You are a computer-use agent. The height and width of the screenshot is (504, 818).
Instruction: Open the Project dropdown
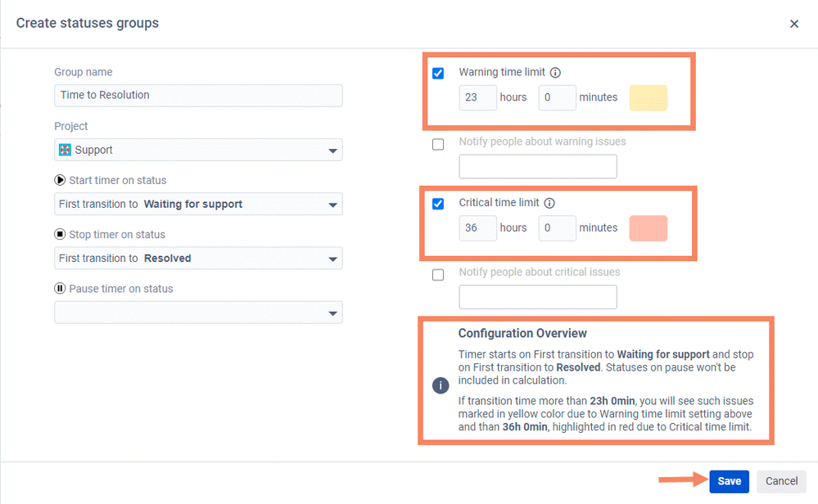pos(332,150)
